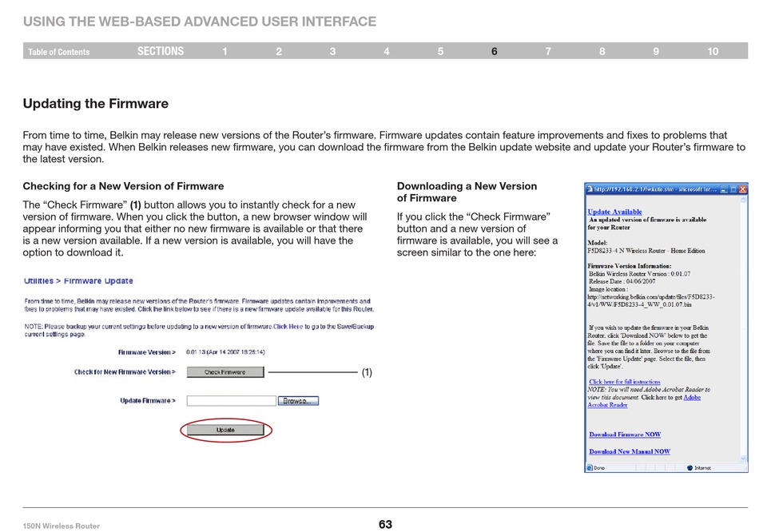Open section 8
The height and width of the screenshot is (532, 759).
point(602,51)
